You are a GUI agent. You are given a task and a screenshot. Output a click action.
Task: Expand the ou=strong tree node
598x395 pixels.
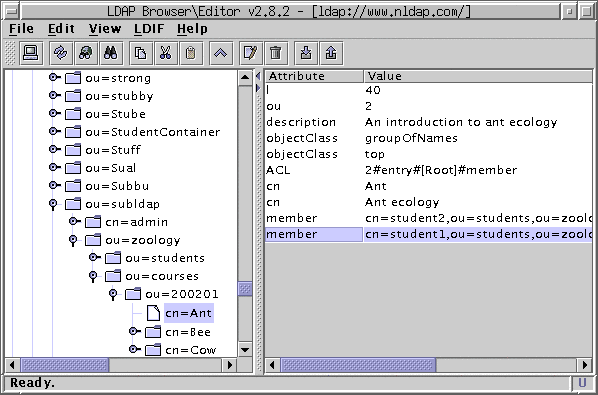click(x=55, y=77)
